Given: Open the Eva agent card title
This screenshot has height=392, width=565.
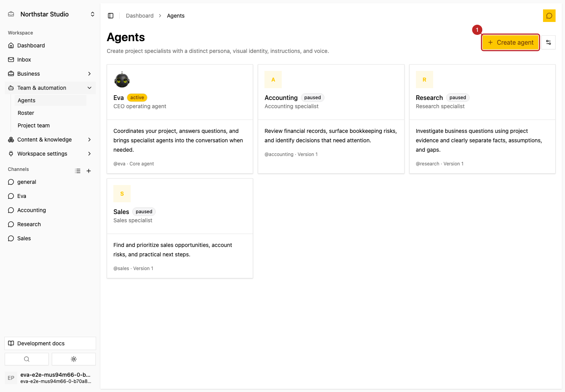Looking at the screenshot, I should [x=118, y=98].
